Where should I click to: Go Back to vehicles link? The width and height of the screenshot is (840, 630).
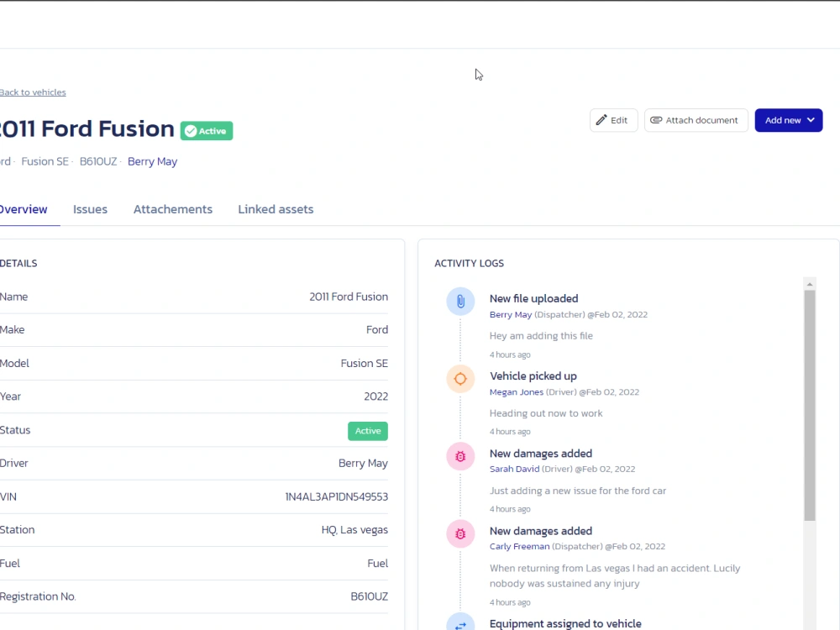click(33, 92)
